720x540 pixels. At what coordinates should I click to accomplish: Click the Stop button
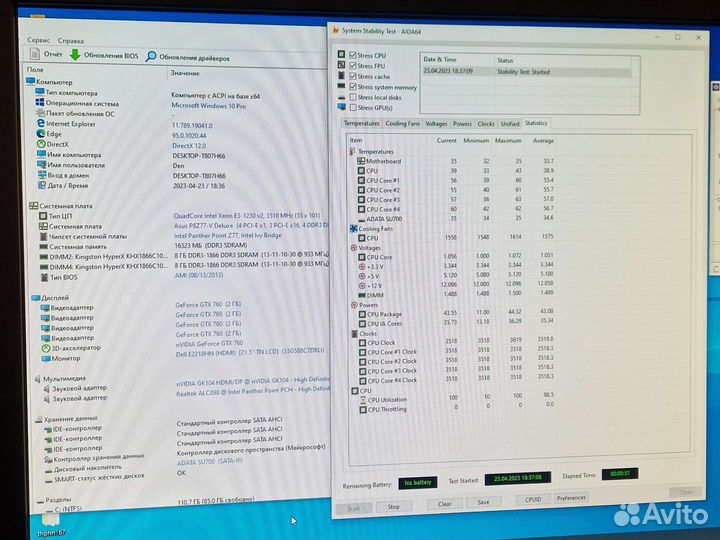[394, 506]
